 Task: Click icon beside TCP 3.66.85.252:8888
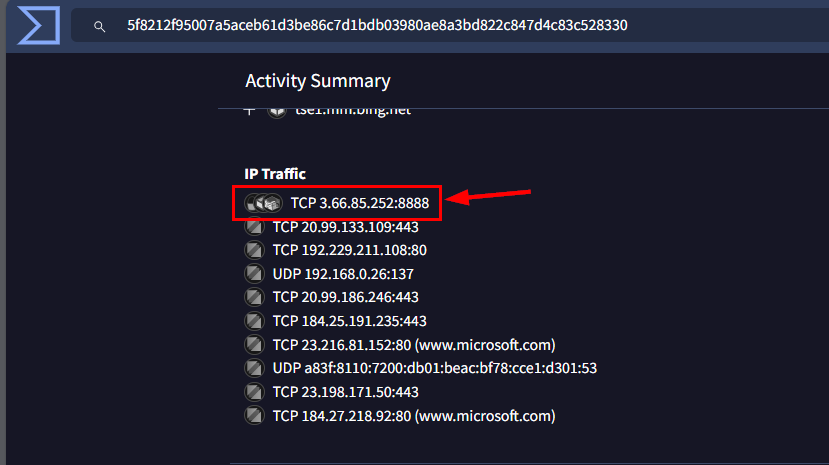pyautogui.click(x=263, y=204)
